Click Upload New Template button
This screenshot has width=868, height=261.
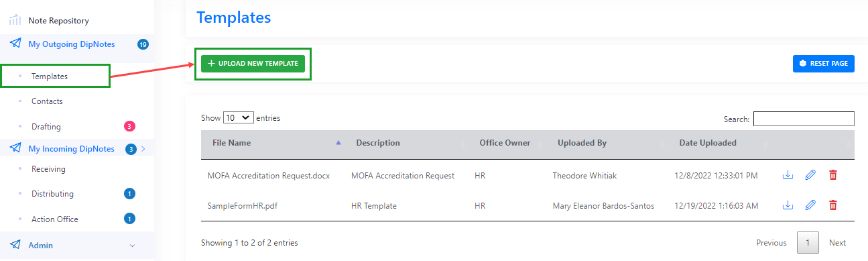click(x=253, y=63)
